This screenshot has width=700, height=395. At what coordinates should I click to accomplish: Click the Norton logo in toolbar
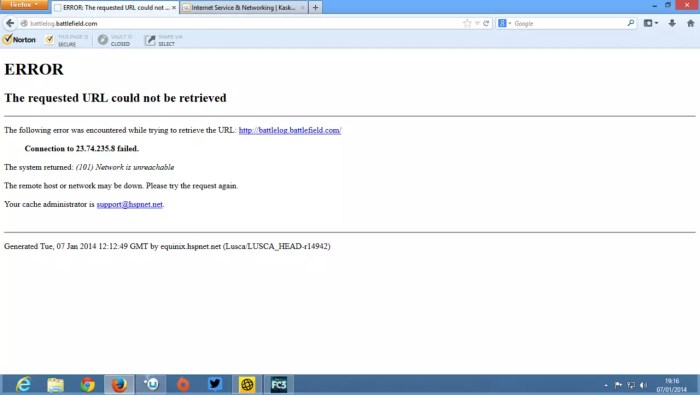tap(19, 40)
